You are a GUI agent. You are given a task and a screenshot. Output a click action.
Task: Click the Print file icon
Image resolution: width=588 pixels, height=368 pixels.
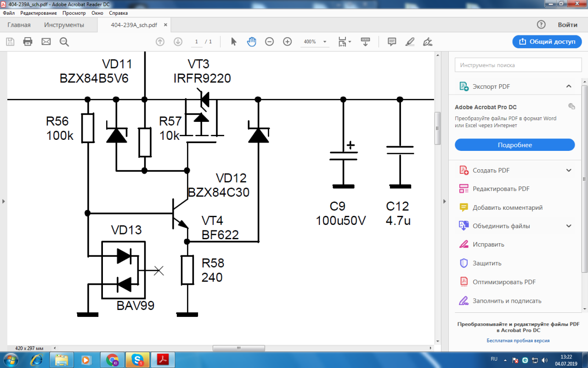pyautogui.click(x=28, y=42)
